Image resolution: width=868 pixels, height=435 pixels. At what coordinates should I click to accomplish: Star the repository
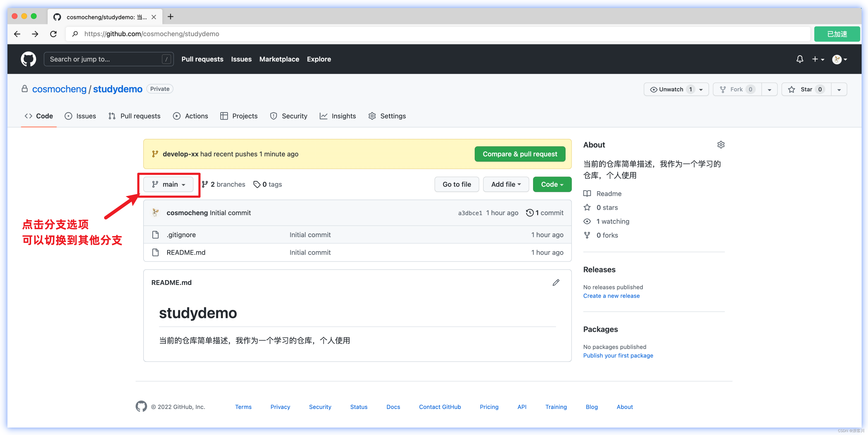pyautogui.click(x=806, y=89)
